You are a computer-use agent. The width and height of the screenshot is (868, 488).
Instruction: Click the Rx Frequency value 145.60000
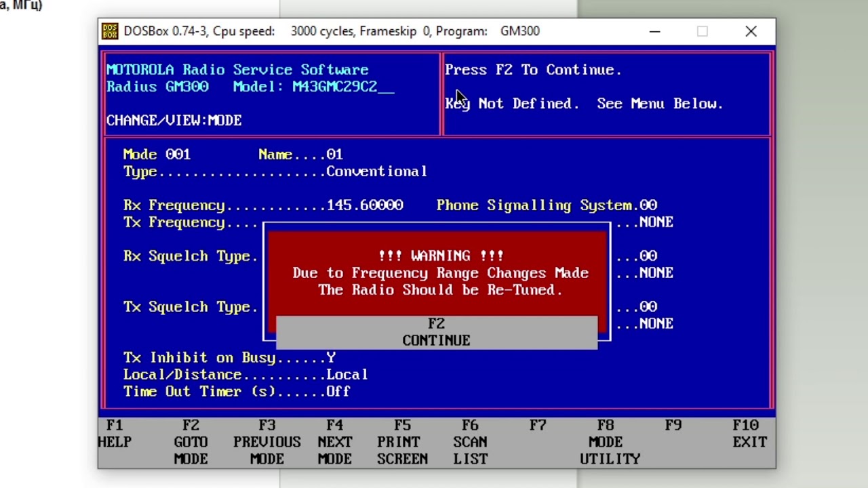point(365,205)
